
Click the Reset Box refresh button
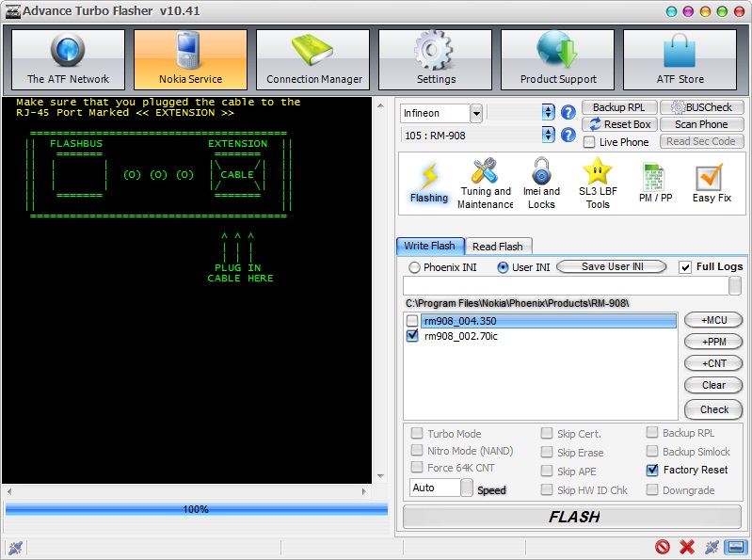(619, 124)
